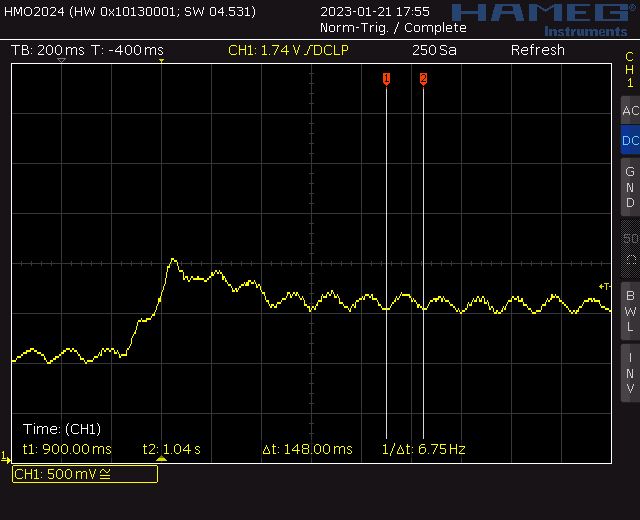640x520 pixels.
Task: Click the Norm-Trig. / Complete status text
Action: pyautogui.click(x=393, y=28)
